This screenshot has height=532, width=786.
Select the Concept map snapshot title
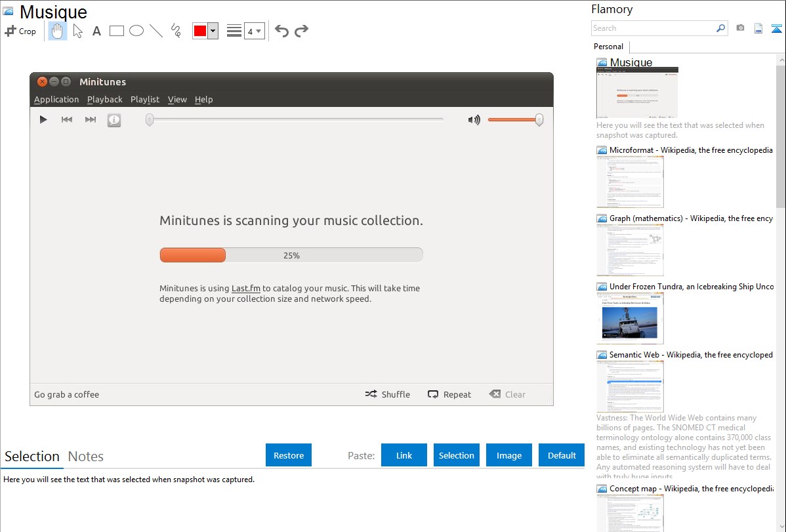point(692,488)
